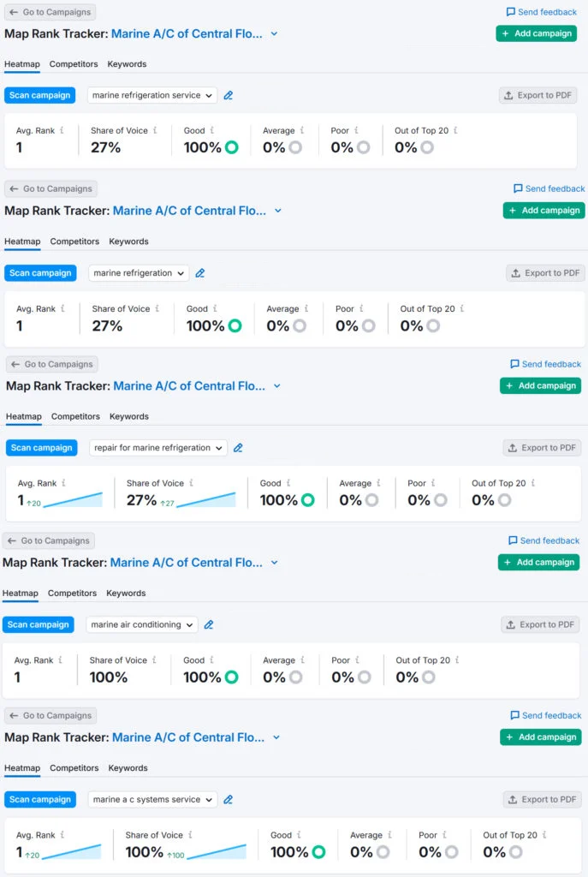Click edit pencil beside "marine refrigeration service" keyword
The image size is (588, 877).
[x=229, y=96]
